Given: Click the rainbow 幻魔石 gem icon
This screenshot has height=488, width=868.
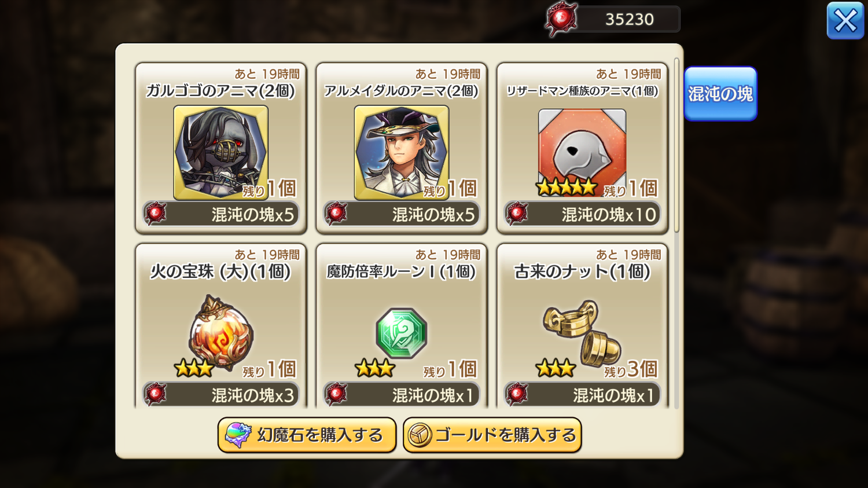Looking at the screenshot, I should point(238,435).
